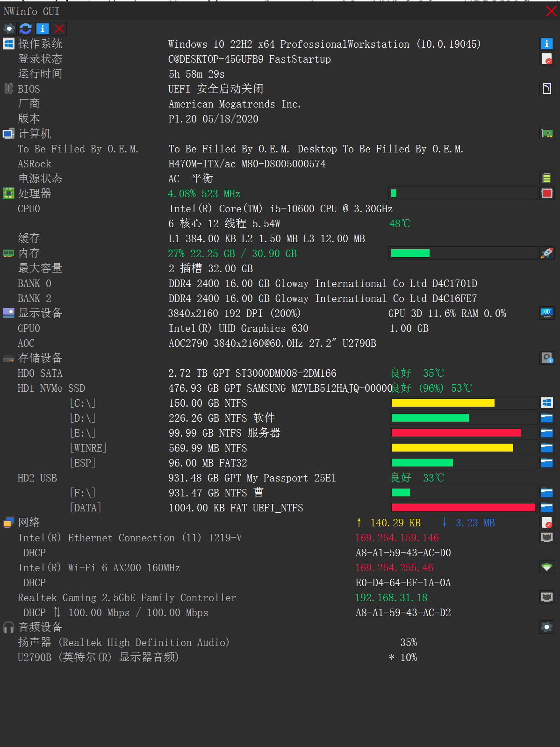560x747 pixels.
Task: Click the NWinfo GUI title bar text
Action: [31, 11]
